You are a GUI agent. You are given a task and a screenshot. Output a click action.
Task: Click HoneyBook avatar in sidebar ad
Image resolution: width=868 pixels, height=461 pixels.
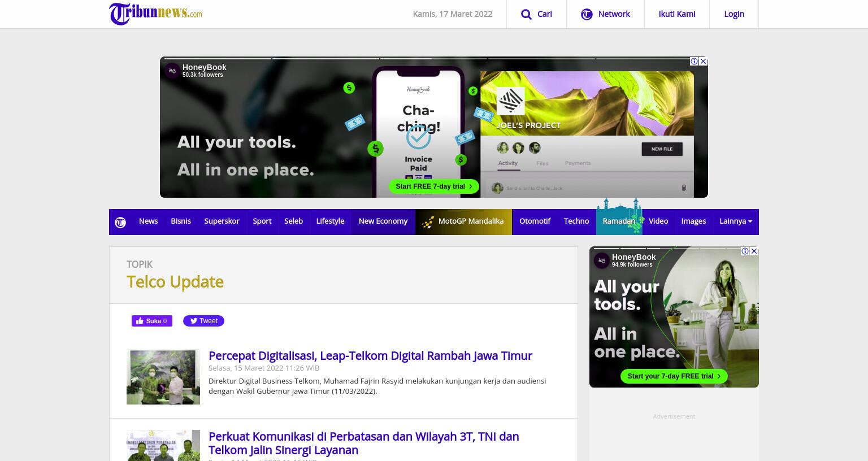point(602,260)
